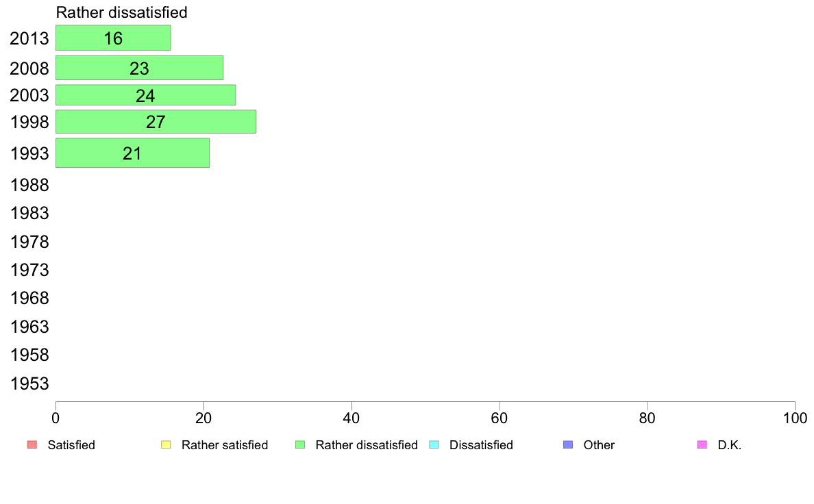Click the Dissatisfied legend text
Screen dimensions: 814x504
point(481,445)
